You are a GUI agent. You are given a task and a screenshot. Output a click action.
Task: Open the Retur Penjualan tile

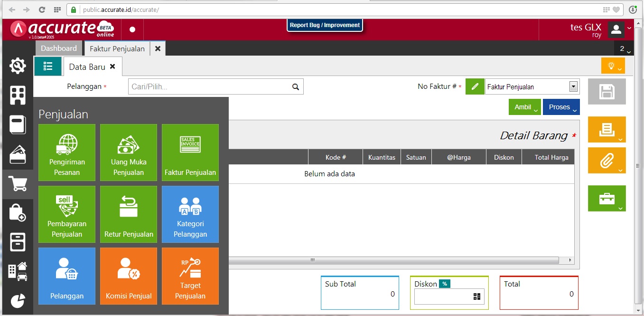[128, 214]
